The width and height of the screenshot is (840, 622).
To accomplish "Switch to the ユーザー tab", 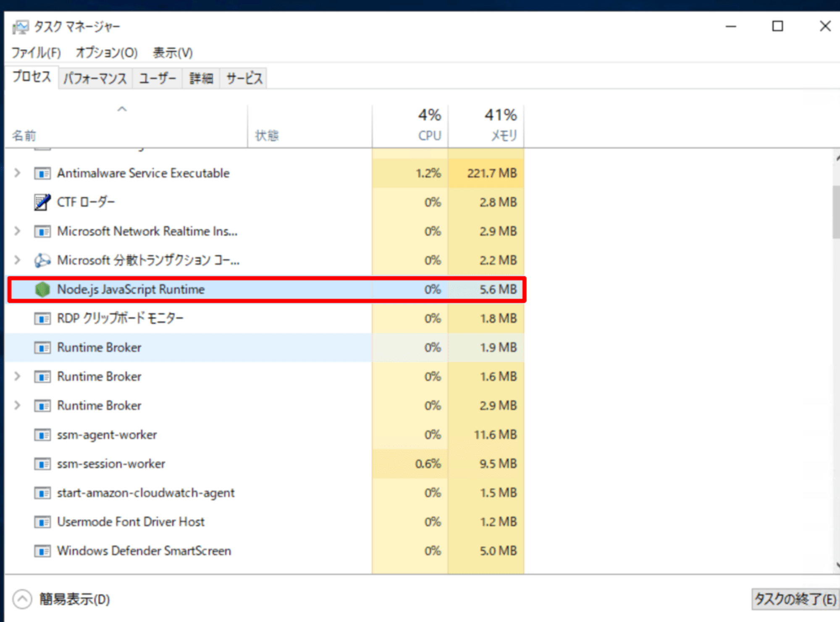I will point(157,78).
